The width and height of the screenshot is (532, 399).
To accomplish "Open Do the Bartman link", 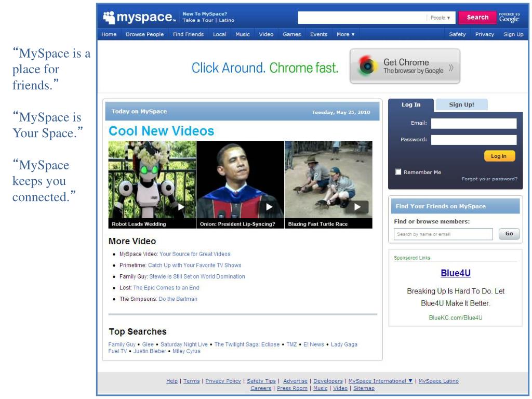I will (178, 299).
